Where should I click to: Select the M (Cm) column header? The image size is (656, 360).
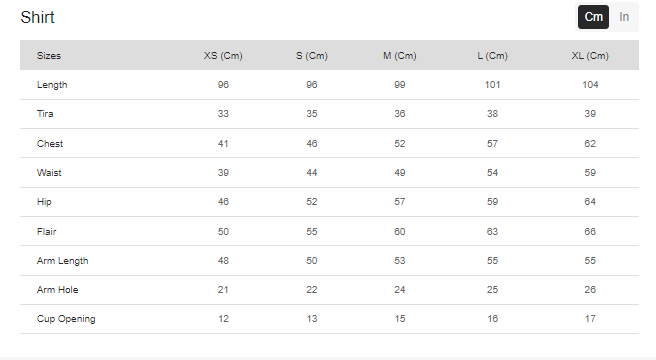coord(400,56)
